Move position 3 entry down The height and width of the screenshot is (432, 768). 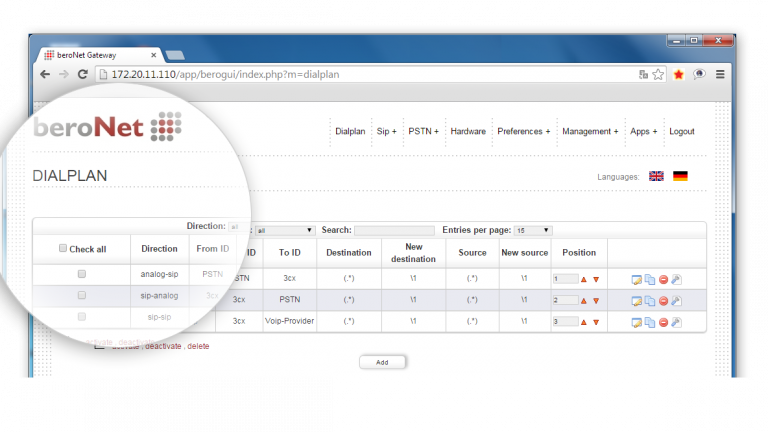click(x=596, y=322)
